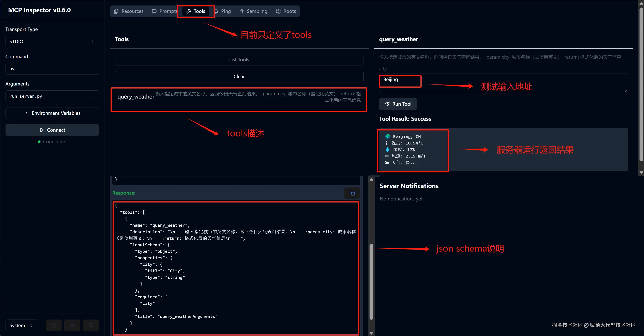Copy the Response JSON with copy icon
The image size is (644, 336).
pos(352,193)
